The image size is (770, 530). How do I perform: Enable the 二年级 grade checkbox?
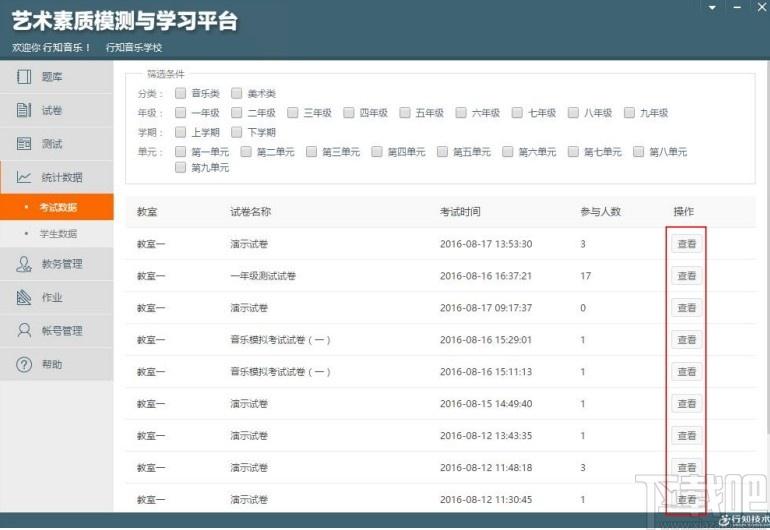pyautogui.click(x=236, y=112)
